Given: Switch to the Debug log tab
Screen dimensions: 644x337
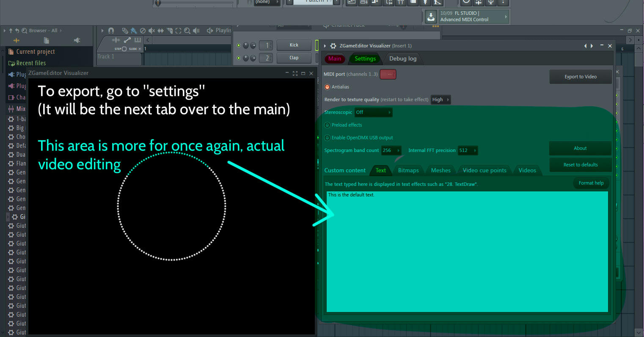Looking at the screenshot, I should pyautogui.click(x=402, y=59).
